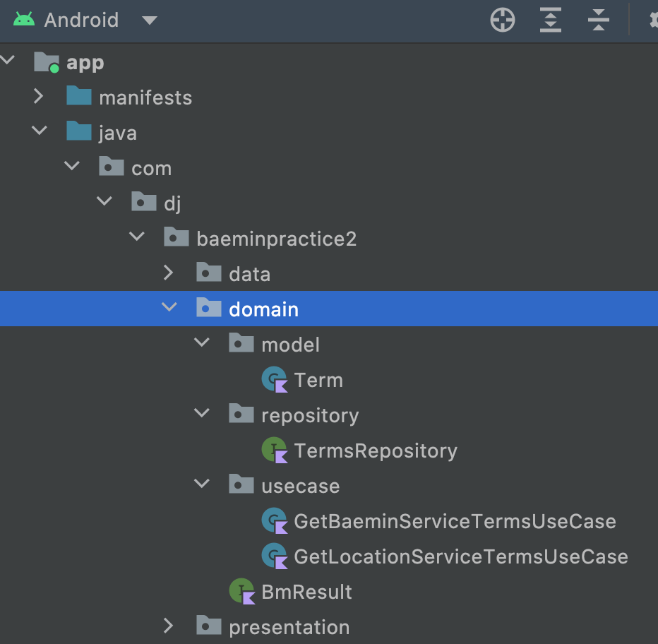
Task: Click the Expand All icon
Action: tap(550, 20)
